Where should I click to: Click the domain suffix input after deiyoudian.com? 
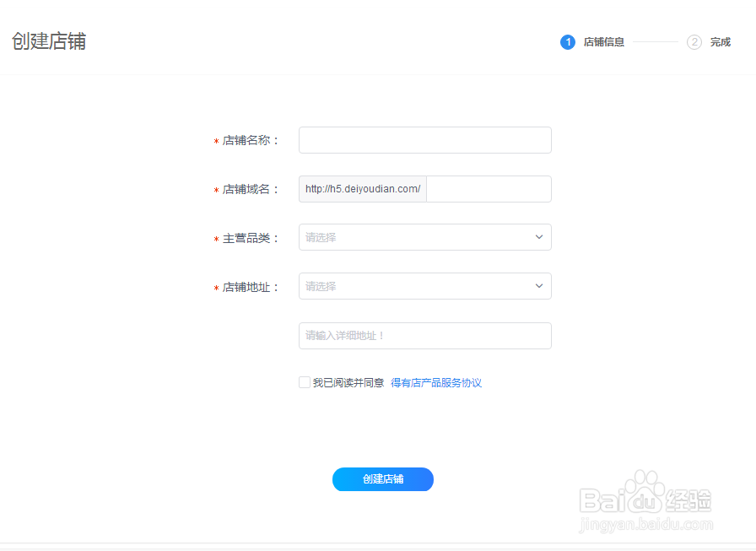click(489, 188)
